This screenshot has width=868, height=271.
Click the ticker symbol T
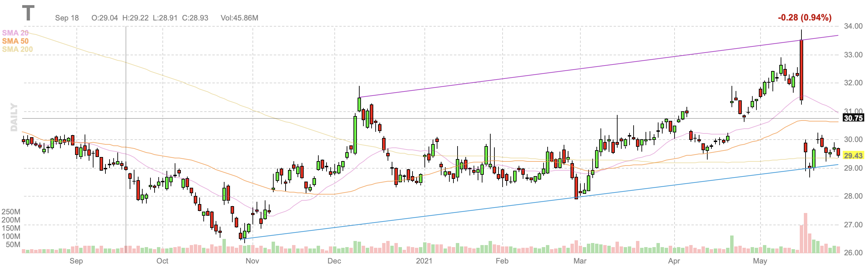(x=28, y=13)
